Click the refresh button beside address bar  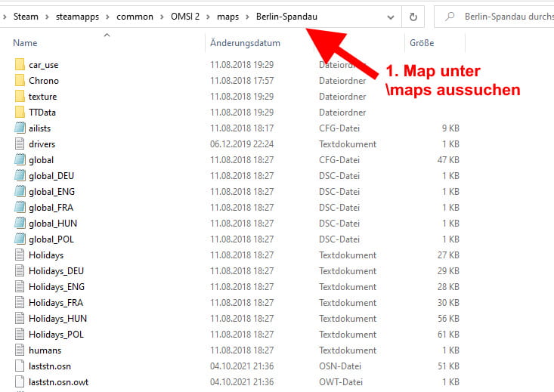413,17
